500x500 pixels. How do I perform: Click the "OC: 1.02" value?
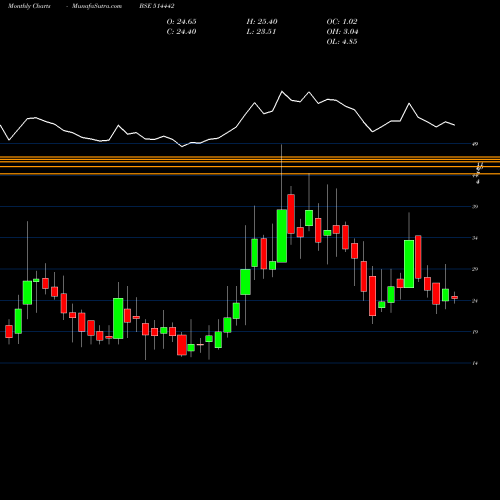coord(342,22)
